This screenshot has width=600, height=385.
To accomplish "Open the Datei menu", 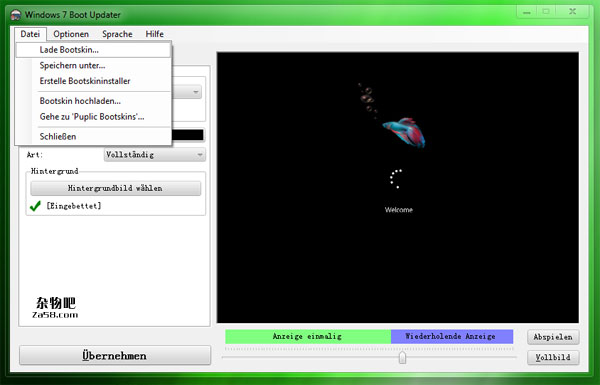I will click(x=30, y=34).
